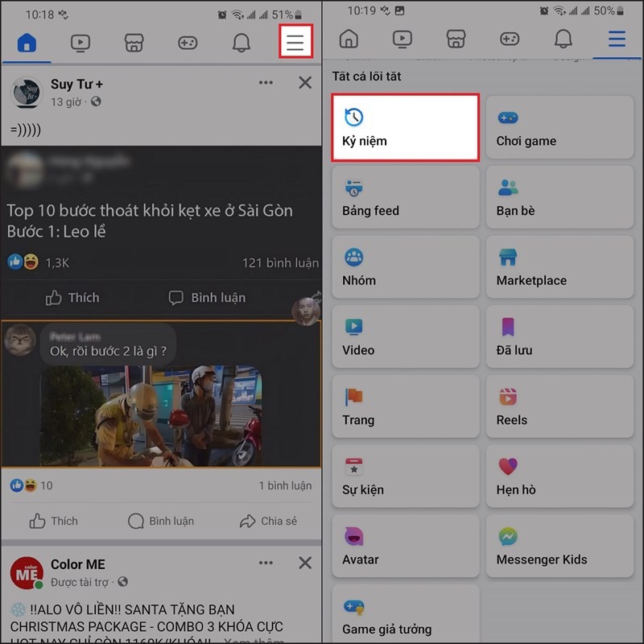Open the Kỷ niệm memories shortcut
The image size is (644, 644).
405,127
